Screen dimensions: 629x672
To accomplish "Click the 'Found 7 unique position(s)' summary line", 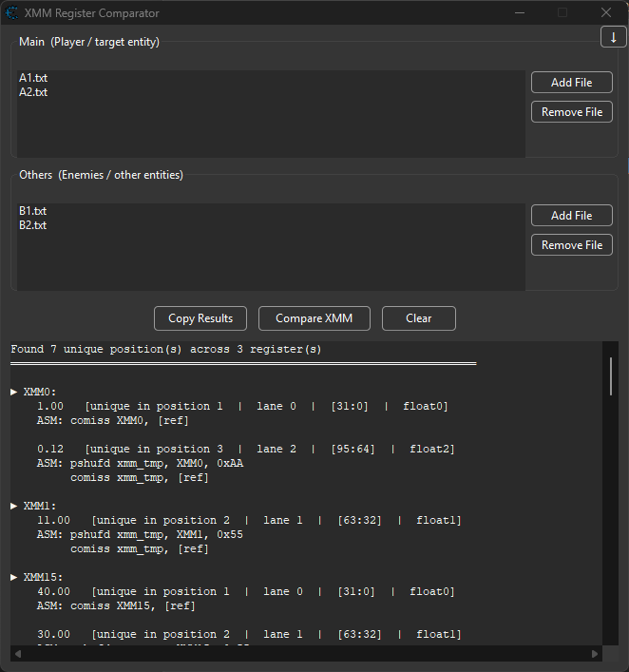I will (x=166, y=349).
